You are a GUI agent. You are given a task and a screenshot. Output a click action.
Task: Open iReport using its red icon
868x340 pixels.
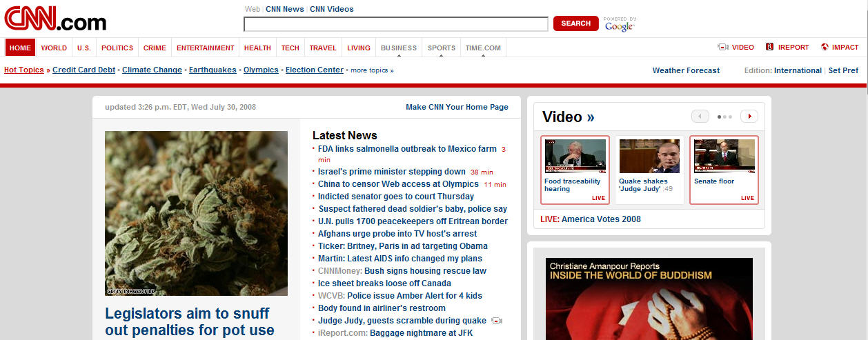pos(769,48)
